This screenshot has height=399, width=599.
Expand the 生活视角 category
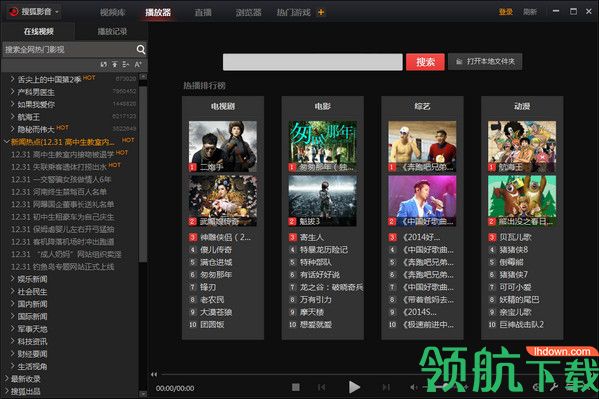pyautogui.click(x=12, y=366)
